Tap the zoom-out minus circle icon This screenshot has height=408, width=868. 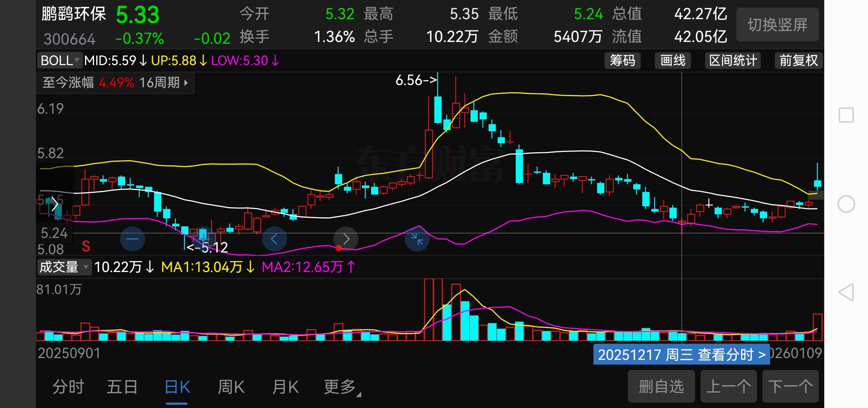132,239
